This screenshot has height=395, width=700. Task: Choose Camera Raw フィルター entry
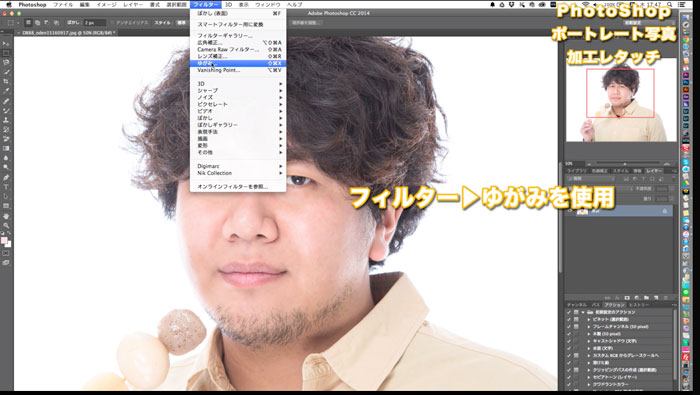coord(238,50)
